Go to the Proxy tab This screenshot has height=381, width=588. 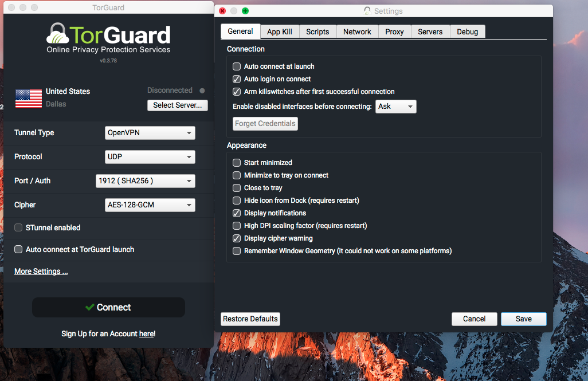[394, 32]
